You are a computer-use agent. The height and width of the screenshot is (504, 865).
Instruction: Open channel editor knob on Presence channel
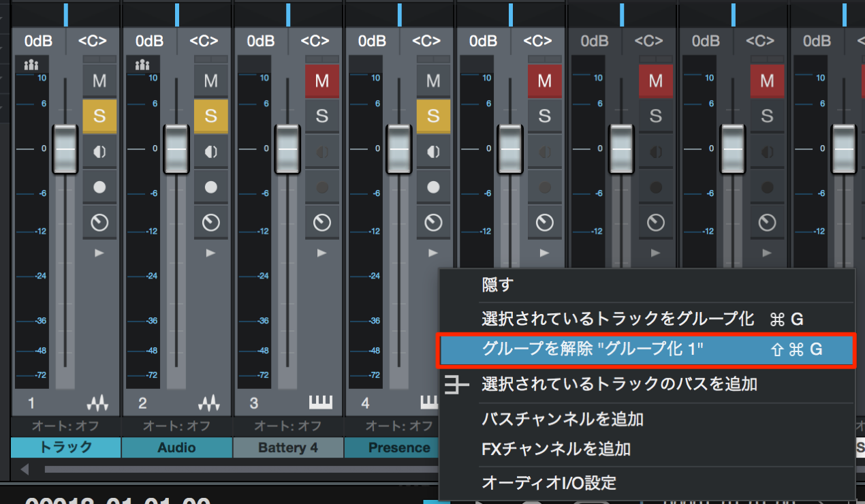point(433,222)
